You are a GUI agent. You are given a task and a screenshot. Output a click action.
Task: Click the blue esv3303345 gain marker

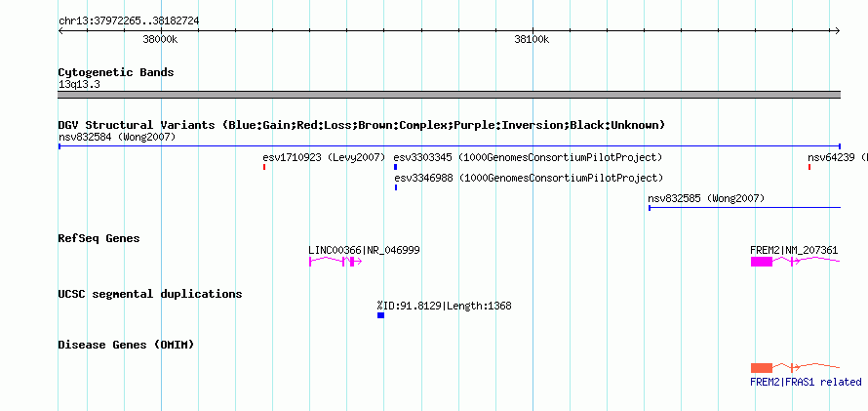pyautogui.click(x=395, y=167)
